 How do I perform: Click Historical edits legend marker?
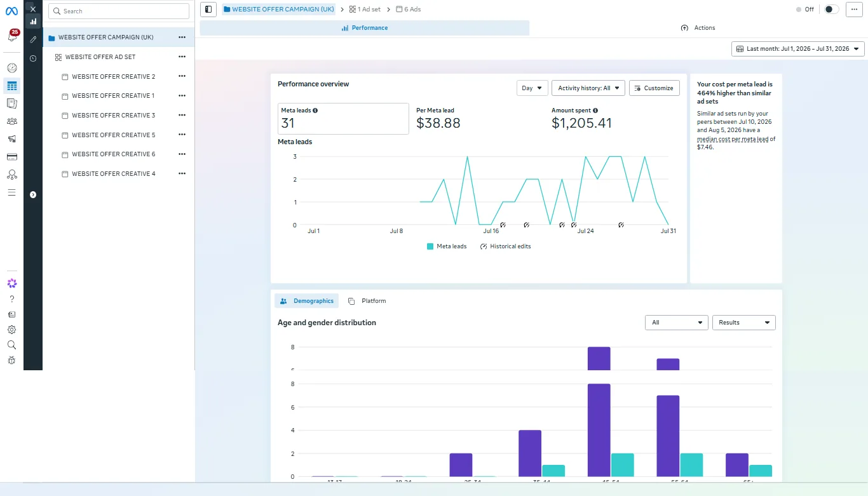[484, 246]
